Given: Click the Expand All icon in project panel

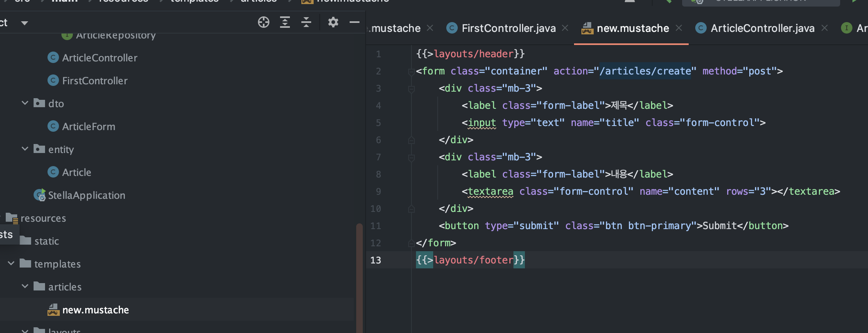Looking at the screenshot, I should 285,22.
